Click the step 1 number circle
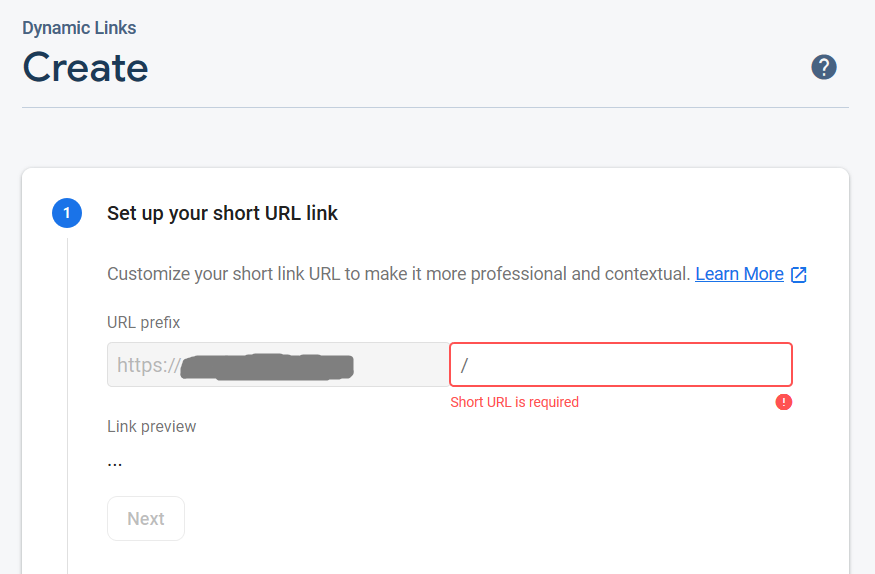875x574 pixels. [x=67, y=213]
